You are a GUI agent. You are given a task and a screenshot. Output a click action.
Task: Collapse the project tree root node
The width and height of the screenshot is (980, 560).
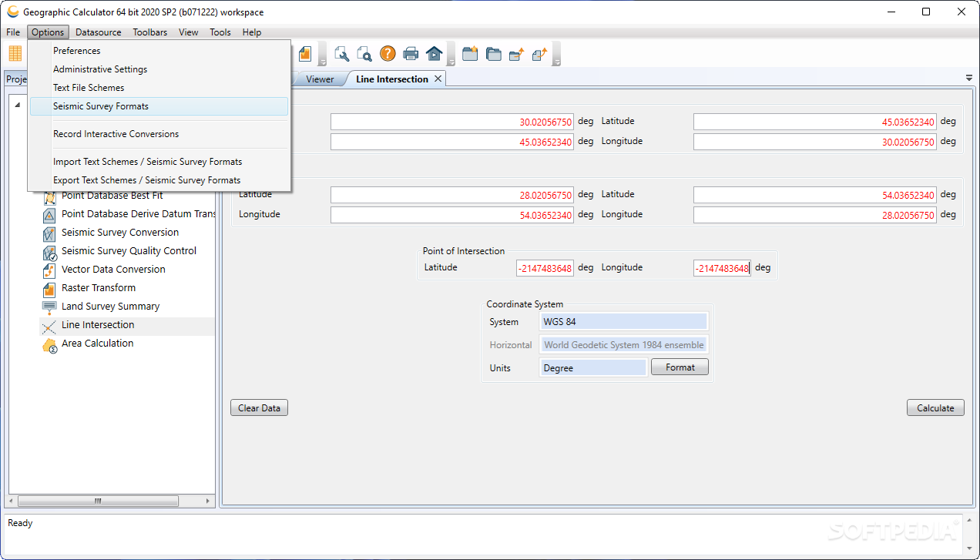pyautogui.click(x=17, y=106)
